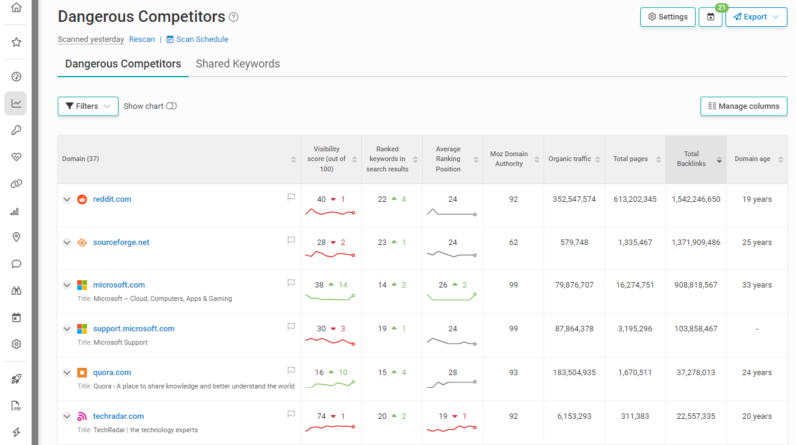Select the 1,542,246,650 backlinks value
Image resolution: width=796 pixels, height=445 pixels.
[695, 199]
